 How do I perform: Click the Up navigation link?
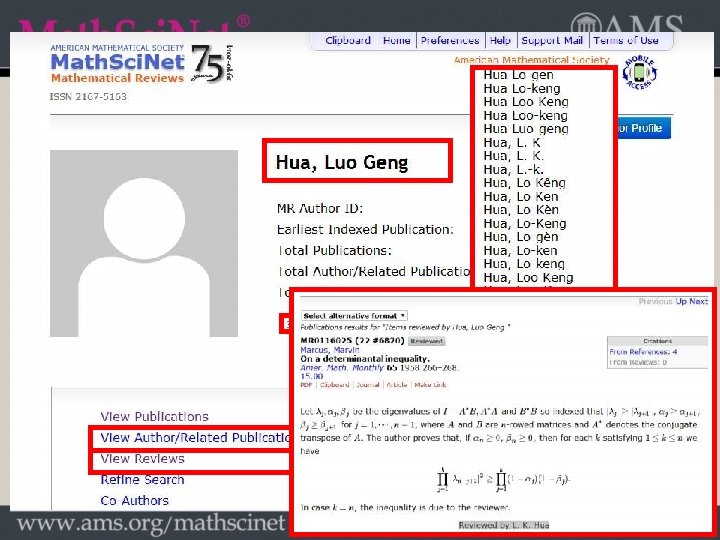(681, 301)
